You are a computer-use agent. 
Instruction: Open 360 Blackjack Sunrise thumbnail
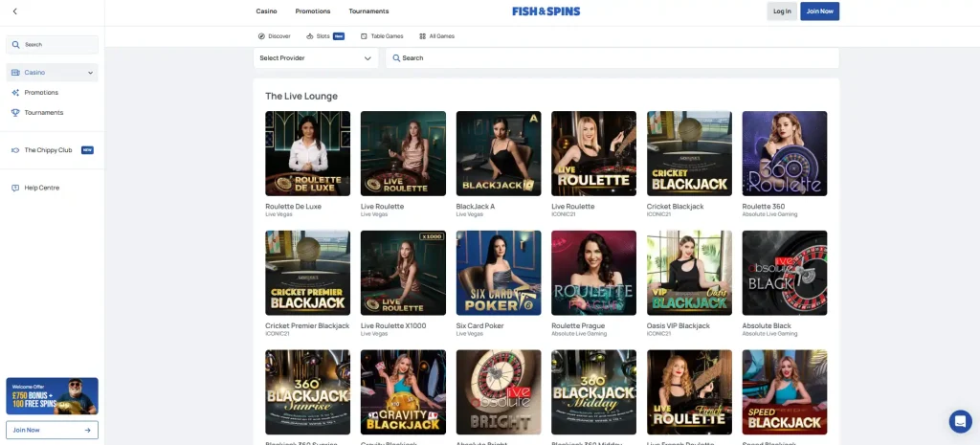point(307,392)
